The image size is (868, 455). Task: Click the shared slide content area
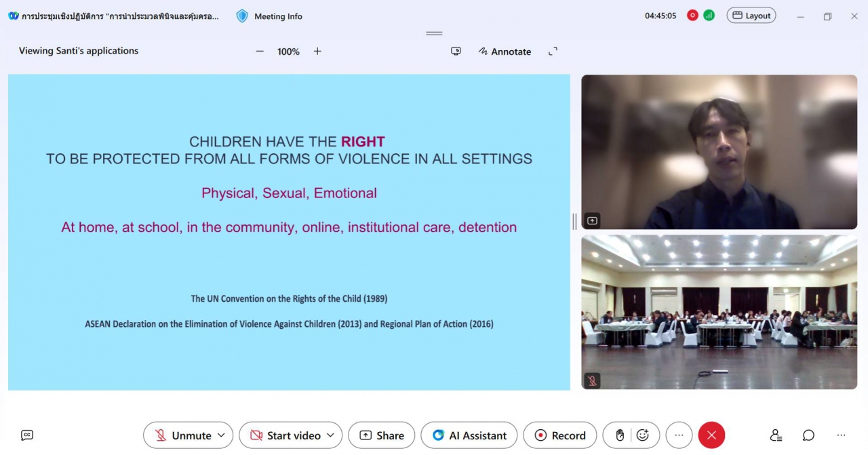pyautogui.click(x=289, y=232)
